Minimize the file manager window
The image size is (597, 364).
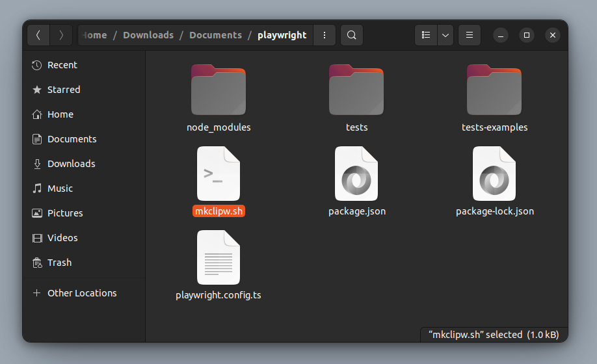coord(501,35)
